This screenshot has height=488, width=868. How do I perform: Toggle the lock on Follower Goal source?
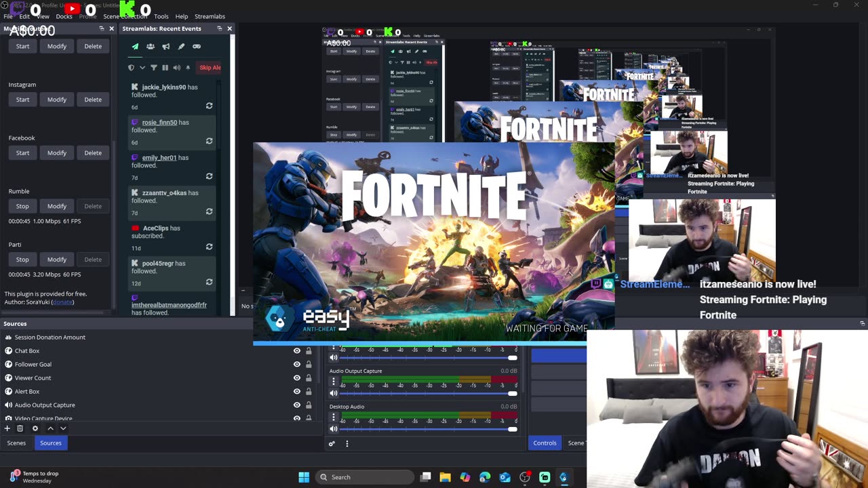pos(309,364)
